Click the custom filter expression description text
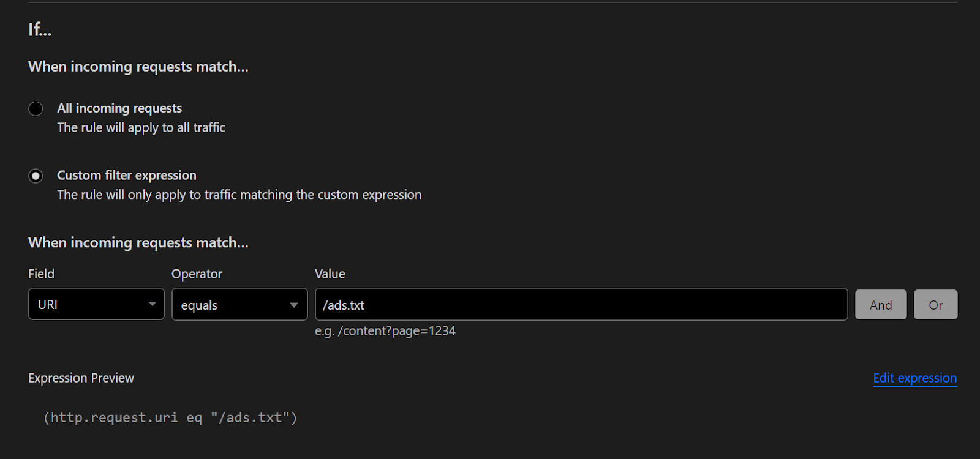This screenshot has width=980, height=459. point(239,195)
